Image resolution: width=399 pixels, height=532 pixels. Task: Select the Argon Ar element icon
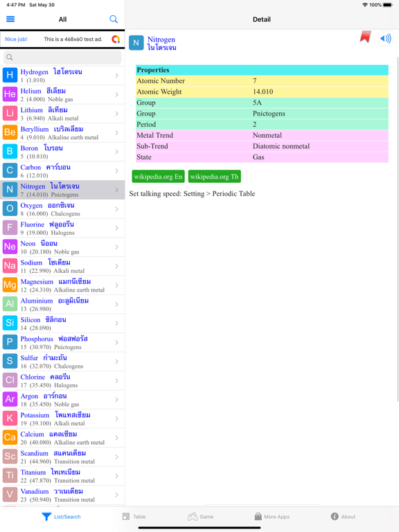click(x=10, y=399)
